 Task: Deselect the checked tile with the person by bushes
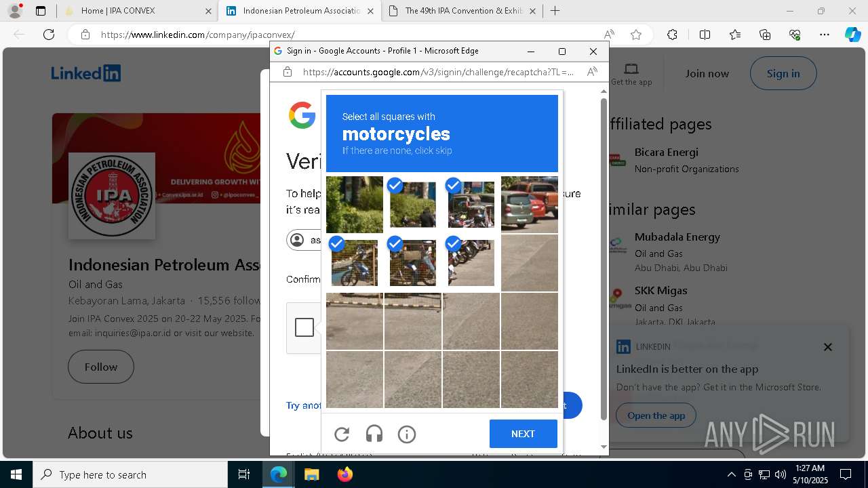[x=413, y=205]
